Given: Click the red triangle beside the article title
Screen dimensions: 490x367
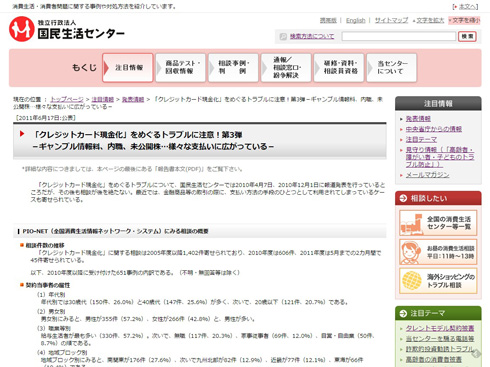Looking at the screenshot, I should click(22, 134).
